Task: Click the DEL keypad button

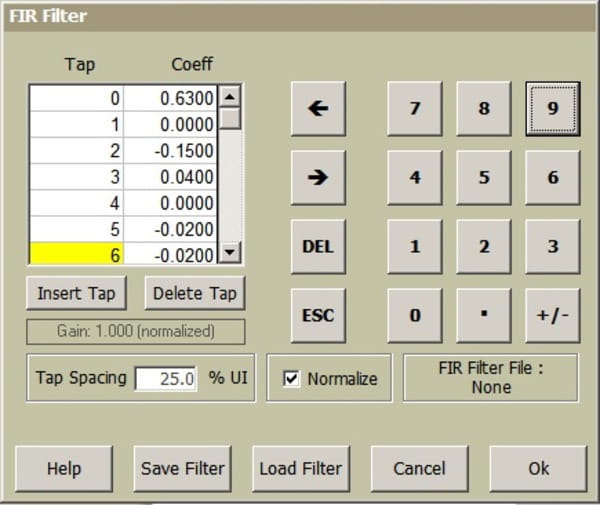Action: tap(317, 246)
